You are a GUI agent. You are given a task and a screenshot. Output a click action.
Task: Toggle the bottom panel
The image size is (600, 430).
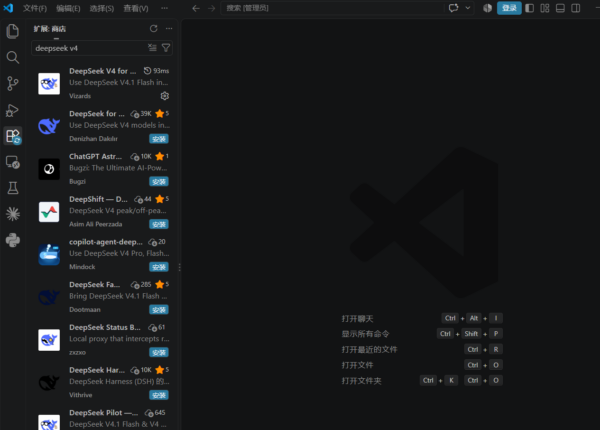[560, 8]
